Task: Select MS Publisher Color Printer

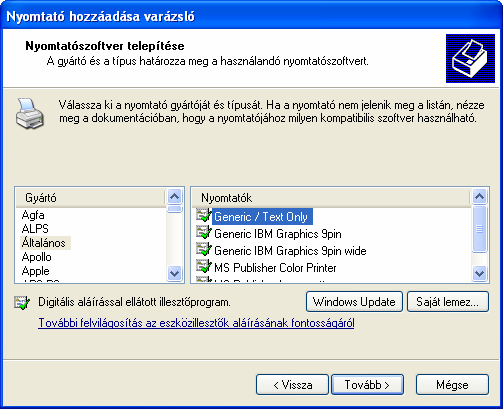Action: pyautogui.click(x=275, y=268)
